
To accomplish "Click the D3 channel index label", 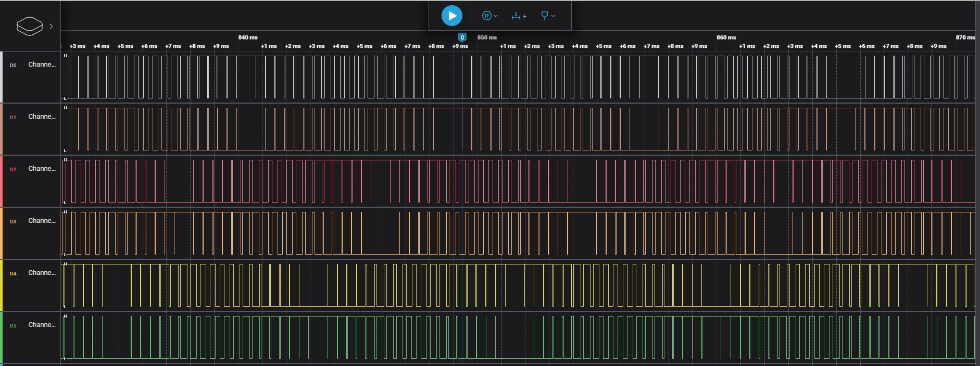I will point(13,222).
